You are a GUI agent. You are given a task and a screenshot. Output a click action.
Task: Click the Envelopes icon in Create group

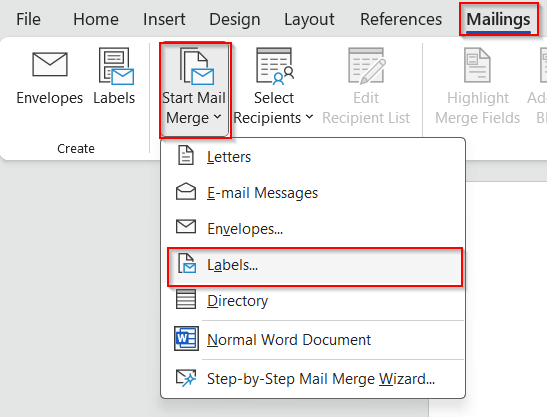coord(50,64)
